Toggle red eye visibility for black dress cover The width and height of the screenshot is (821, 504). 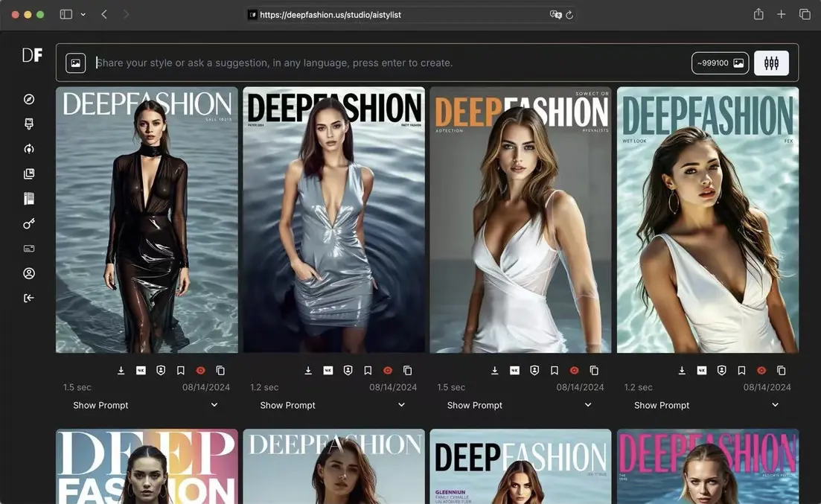200,371
